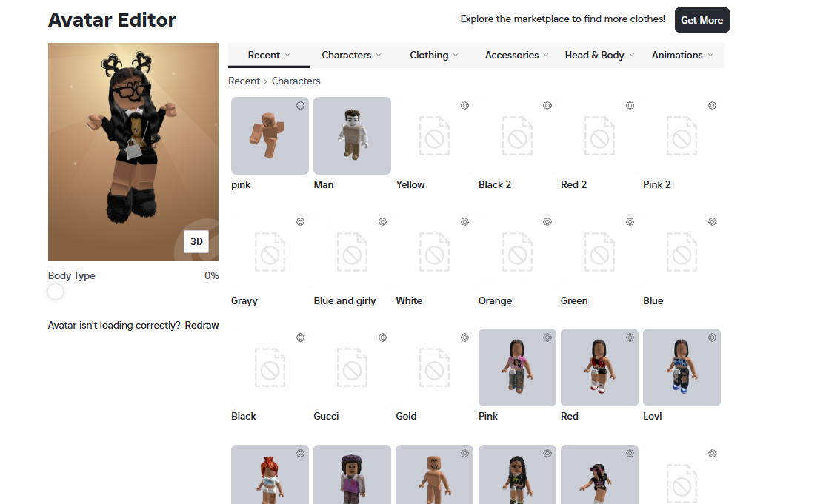Open settings gear on pink character

[300, 105]
